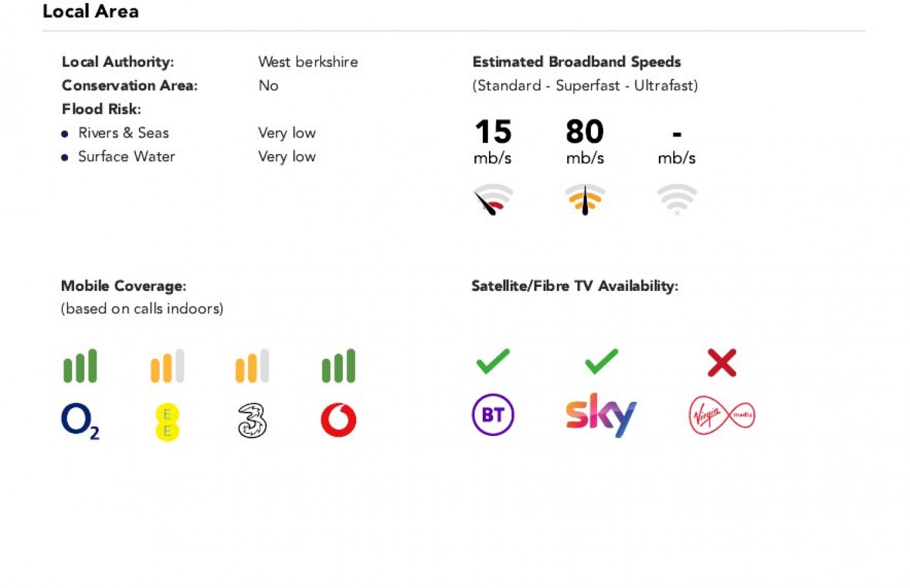
Task: Click the Virgin Media logo
Action: coord(721,415)
